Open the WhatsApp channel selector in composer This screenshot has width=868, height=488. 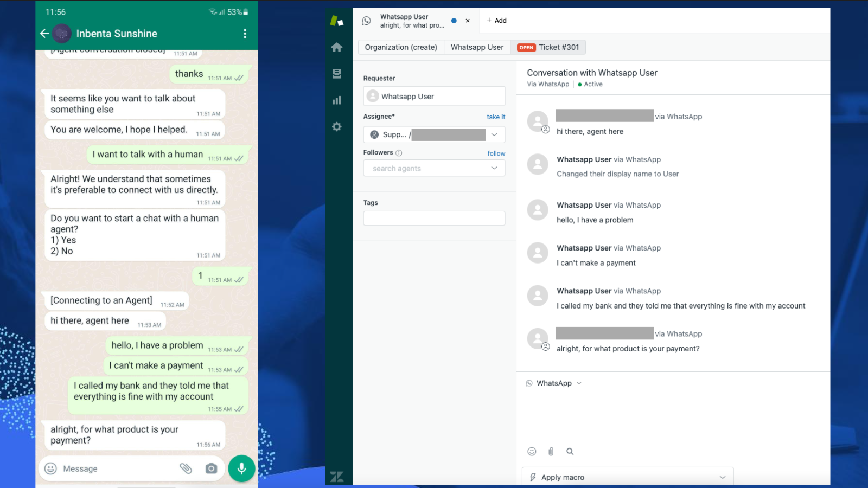click(x=554, y=383)
